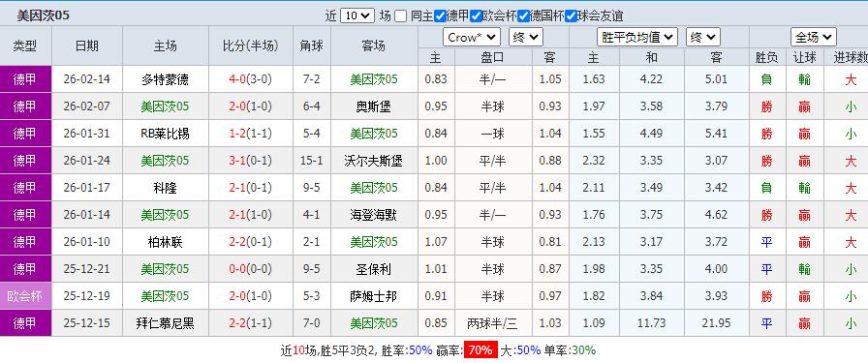Toggle the 同主 checkbox
The image size is (868, 363).
tap(401, 16)
